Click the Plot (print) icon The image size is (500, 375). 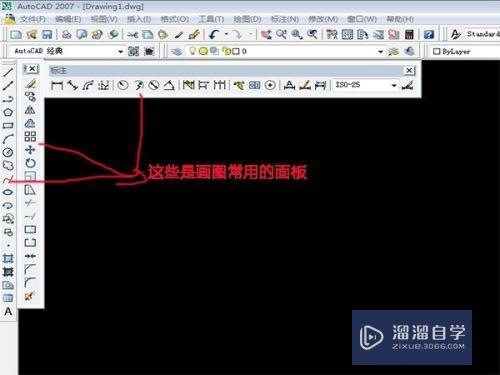click(66, 34)
